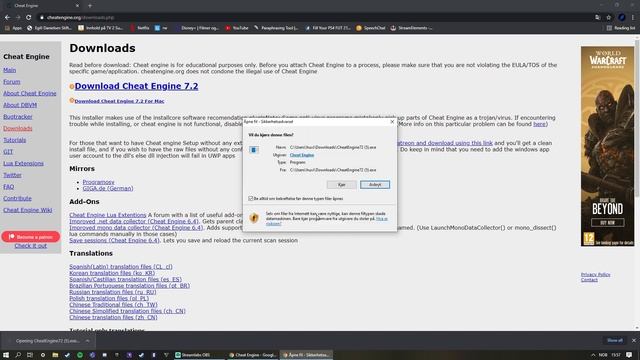640x360 pixels.
Task: Open the Programosy mirror link
Action: (x=98, y=182)
